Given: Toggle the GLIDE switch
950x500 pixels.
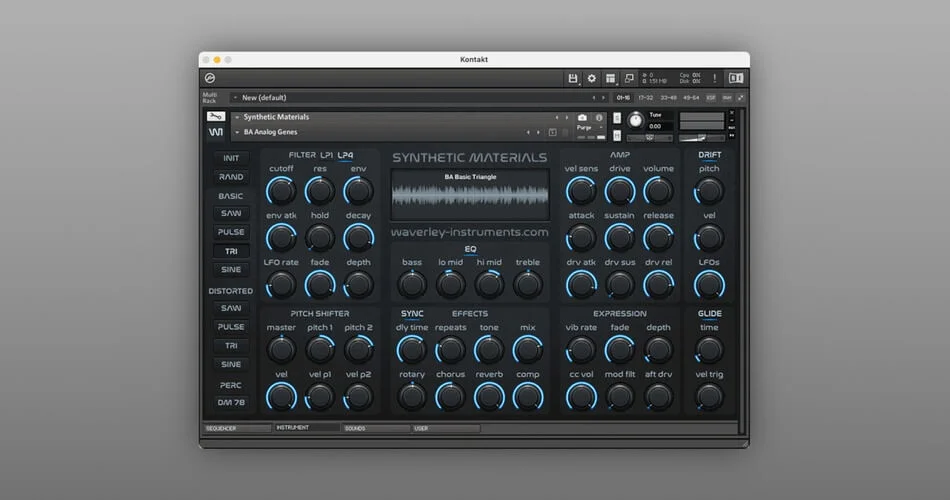Looking at the screenshot, I should click(x=709, y=313).
